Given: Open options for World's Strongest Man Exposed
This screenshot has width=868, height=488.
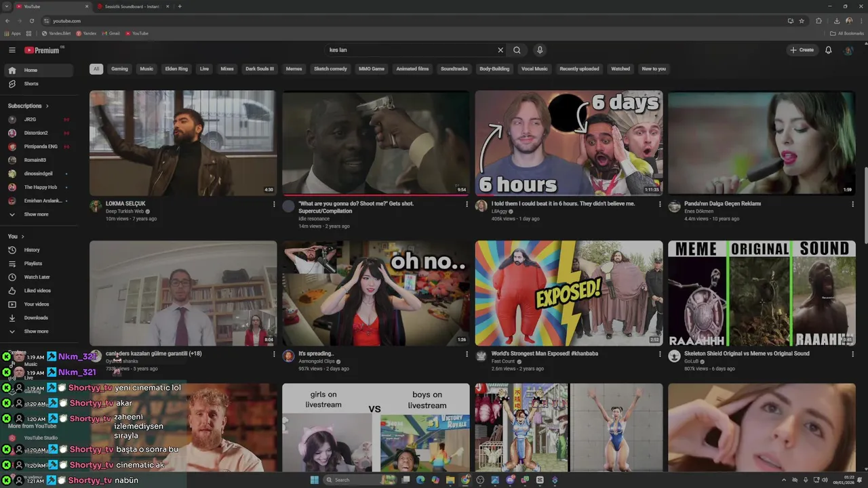Looking at the screenshot, I should (660, 354).
